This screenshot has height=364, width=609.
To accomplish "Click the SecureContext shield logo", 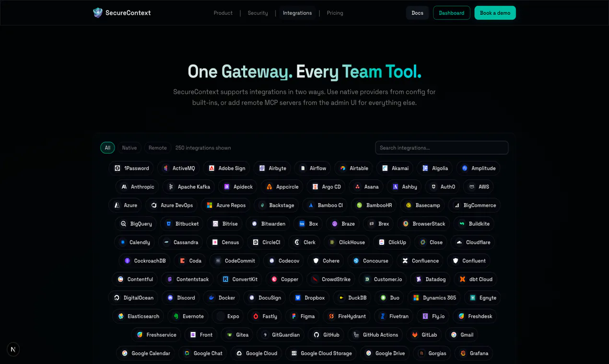I will [98, 13].
